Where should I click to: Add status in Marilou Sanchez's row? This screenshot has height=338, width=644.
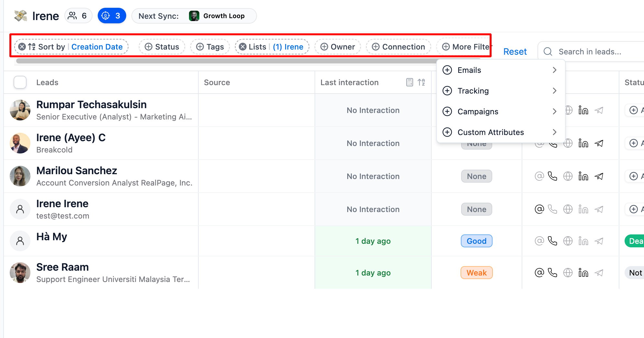[635, 176]
